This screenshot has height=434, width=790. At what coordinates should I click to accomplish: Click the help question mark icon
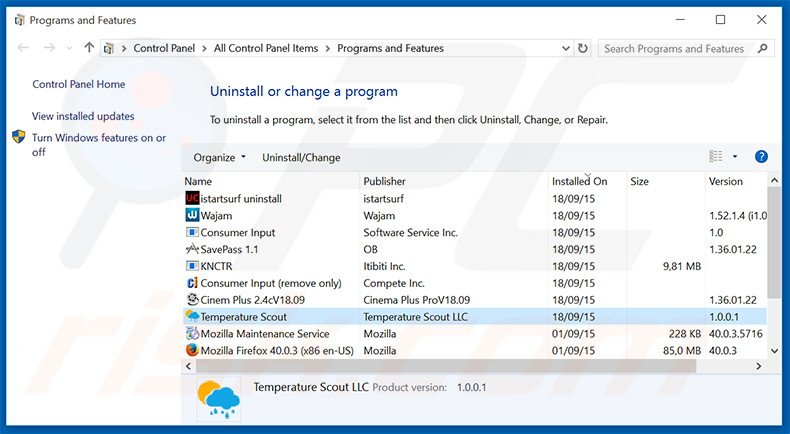tap(761, 157)
